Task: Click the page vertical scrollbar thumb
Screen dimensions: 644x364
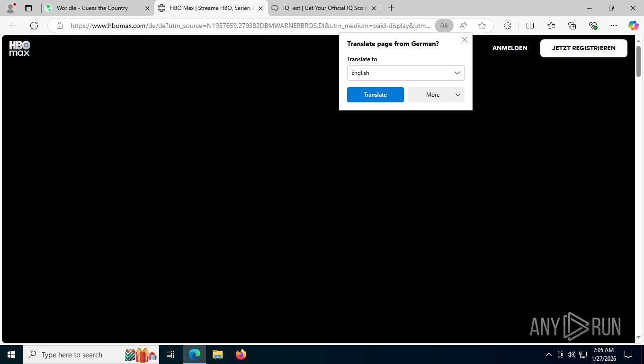Action: point(638,61)
